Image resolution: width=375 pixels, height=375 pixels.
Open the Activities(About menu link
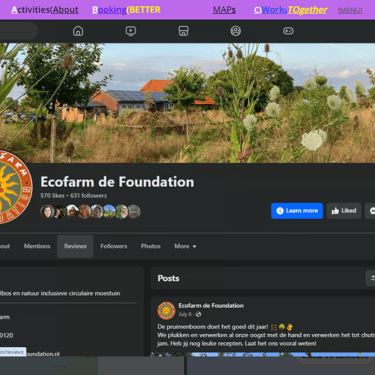click(x=45, y=10)
